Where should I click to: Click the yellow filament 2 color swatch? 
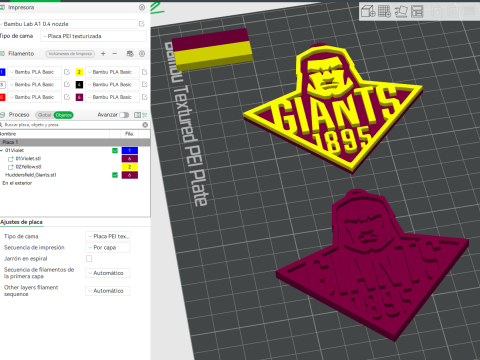[x=79, y=72]
